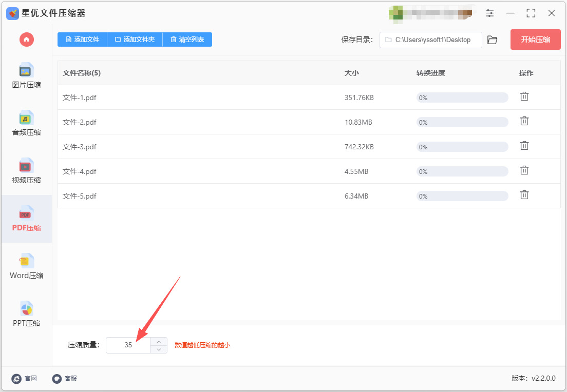Viewport: 567px width, 392px height.
Task: Minimize the 星优文件压缩器 window
Action: (x=510, y=13)
